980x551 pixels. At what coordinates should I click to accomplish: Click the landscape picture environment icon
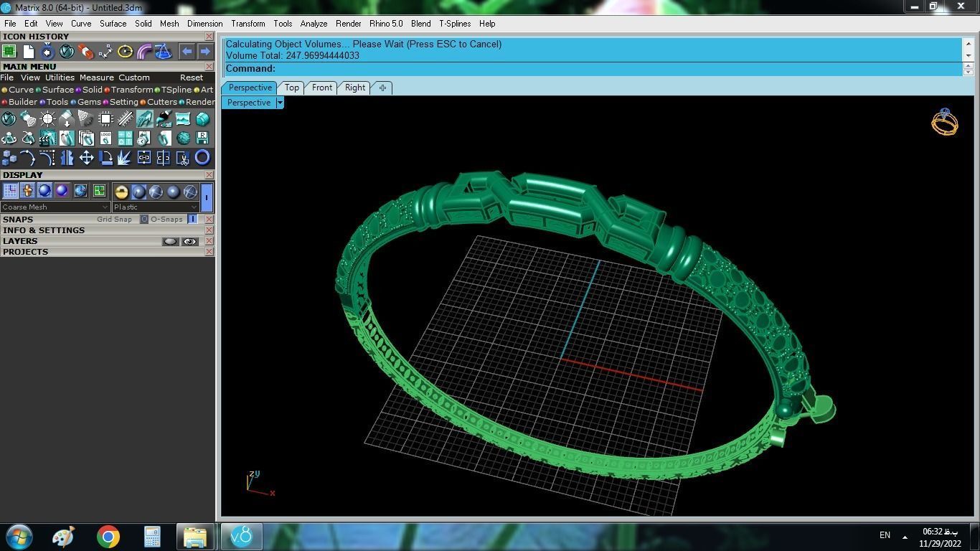pyautogui.click(x=183, y=119)
